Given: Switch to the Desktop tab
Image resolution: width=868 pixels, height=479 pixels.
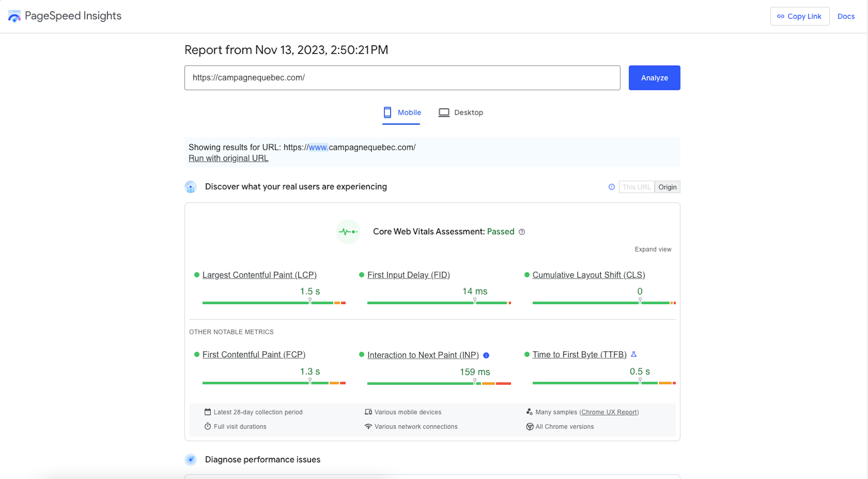Looking at the screenshot, I should (x=461, y=113).
